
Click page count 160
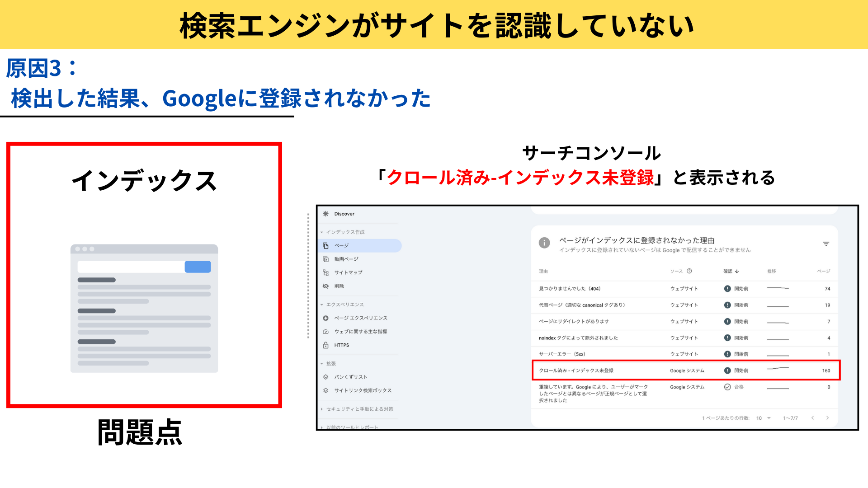(x=826, y=371)
